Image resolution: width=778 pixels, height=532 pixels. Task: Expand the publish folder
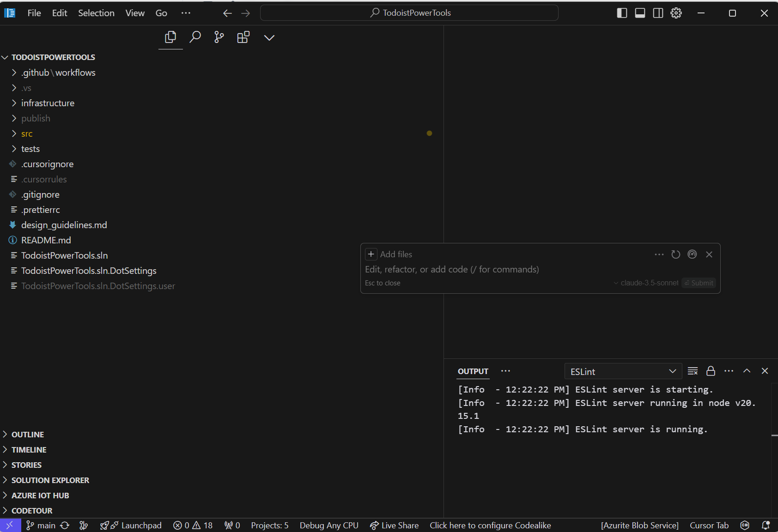(x=222, y=118)
